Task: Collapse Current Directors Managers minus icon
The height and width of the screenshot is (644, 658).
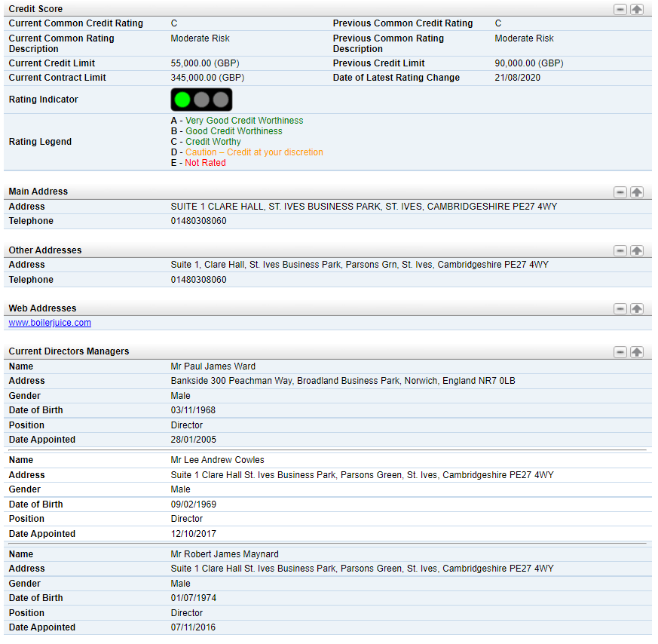Action: click(620, 352)
